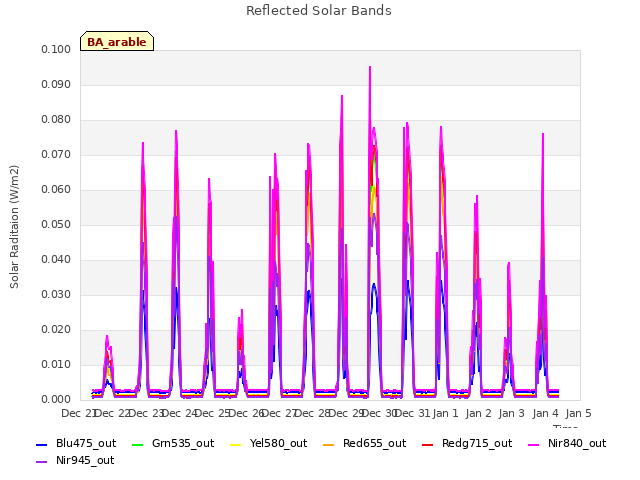
Task: Click the 0.100 y-axis tick label
Action: coord(56,49)
